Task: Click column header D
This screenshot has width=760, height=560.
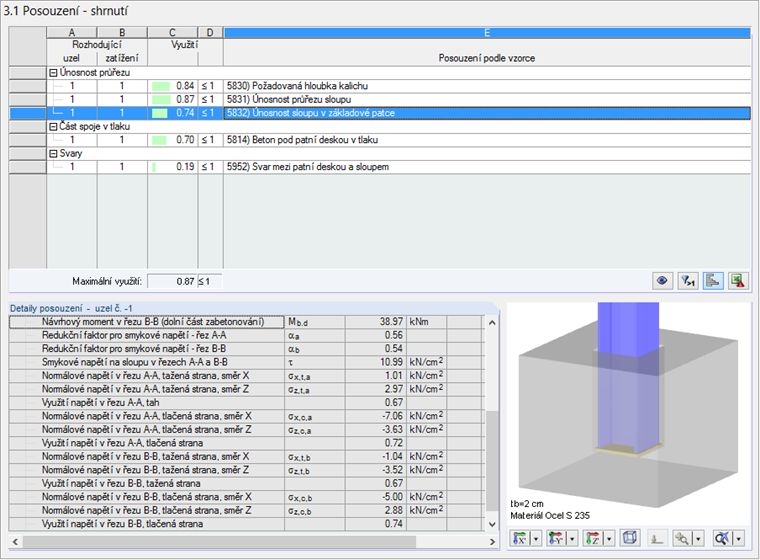Action: pos(210,32)
